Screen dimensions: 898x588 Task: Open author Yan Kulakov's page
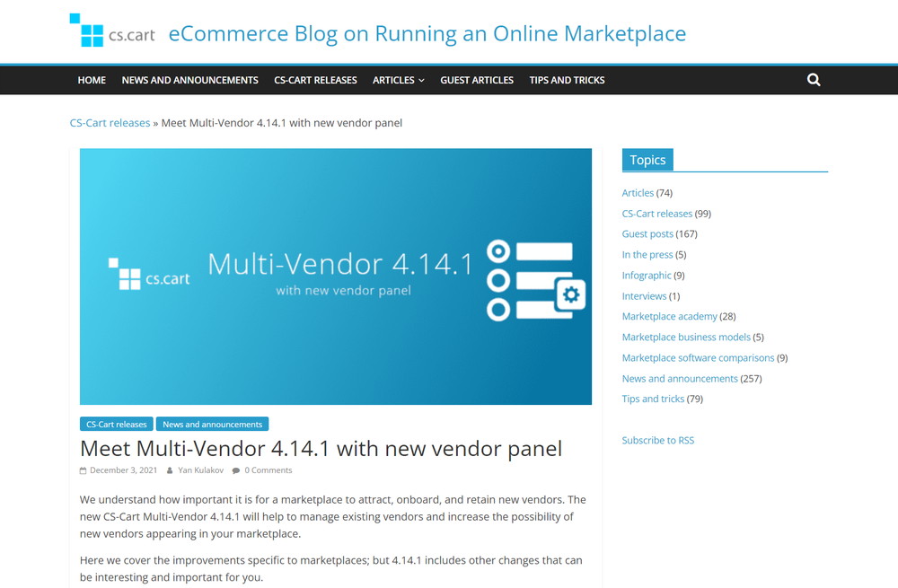click(x=200, y=470)
